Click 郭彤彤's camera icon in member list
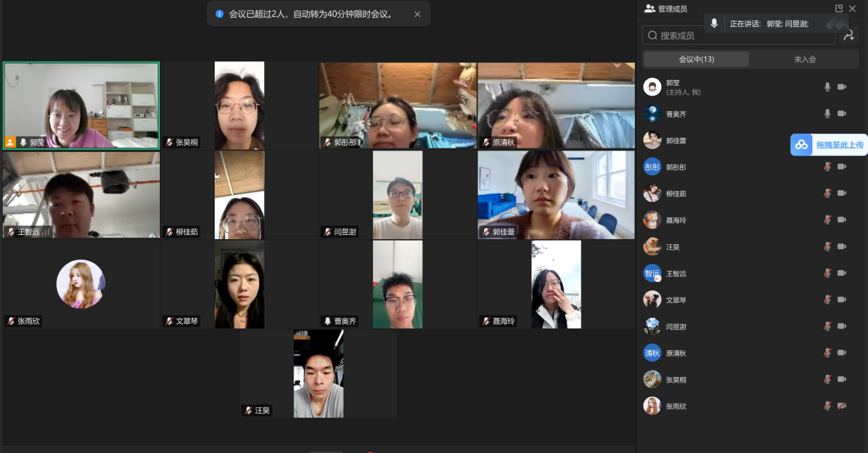 pos(842,167)
